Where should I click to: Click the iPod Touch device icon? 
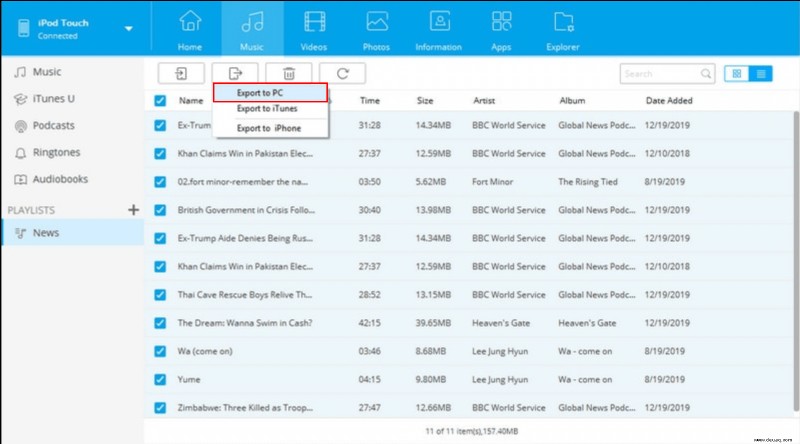click(23, 28)
